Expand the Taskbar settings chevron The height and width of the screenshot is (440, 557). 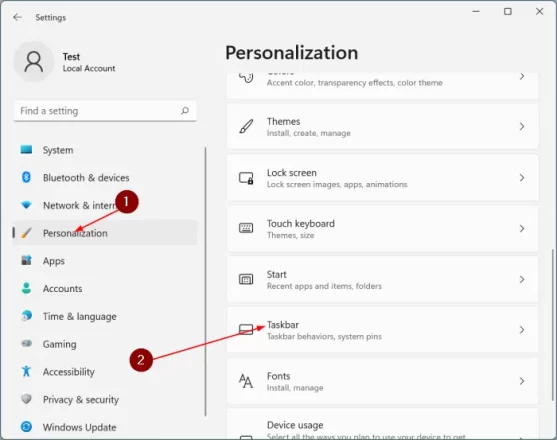(521, 330)
